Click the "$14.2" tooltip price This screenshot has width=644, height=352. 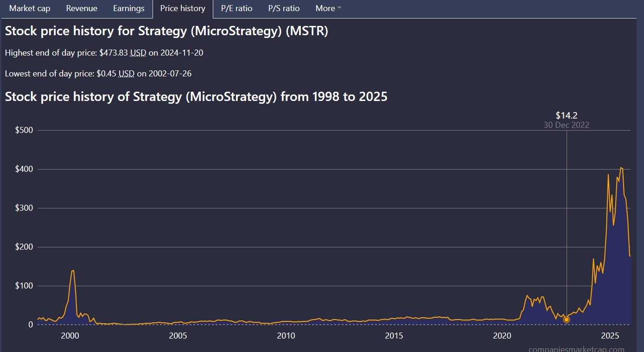point(567,115)
